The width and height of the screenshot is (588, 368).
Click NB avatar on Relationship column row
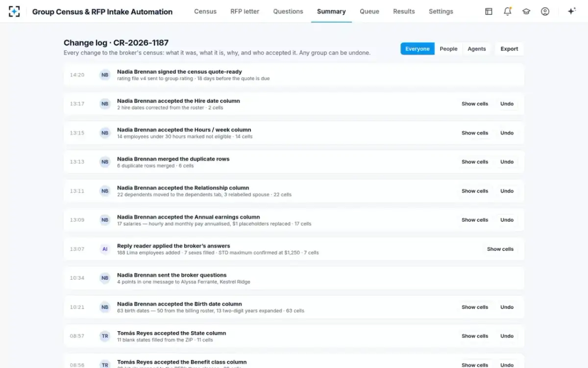[x=105, y=191]
